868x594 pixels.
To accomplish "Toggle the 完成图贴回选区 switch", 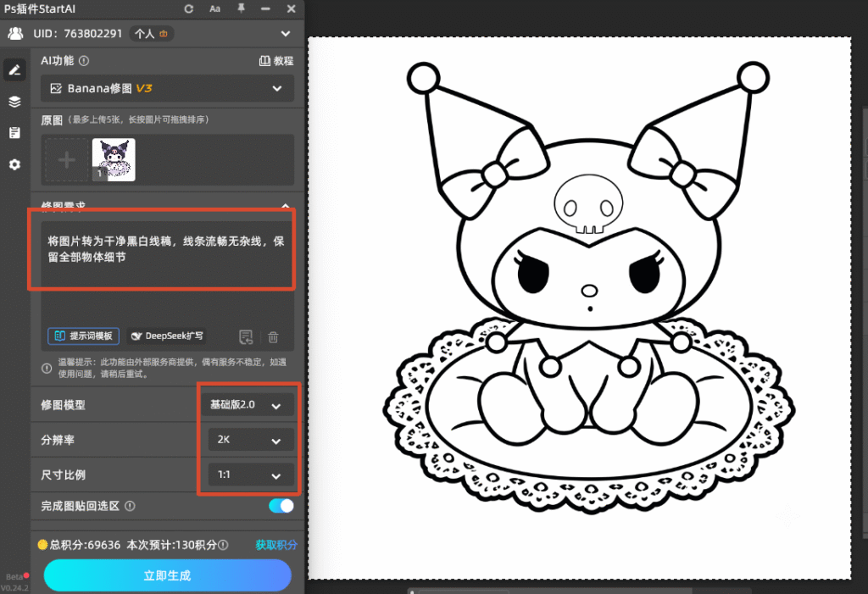I will (x=281, y=506).
